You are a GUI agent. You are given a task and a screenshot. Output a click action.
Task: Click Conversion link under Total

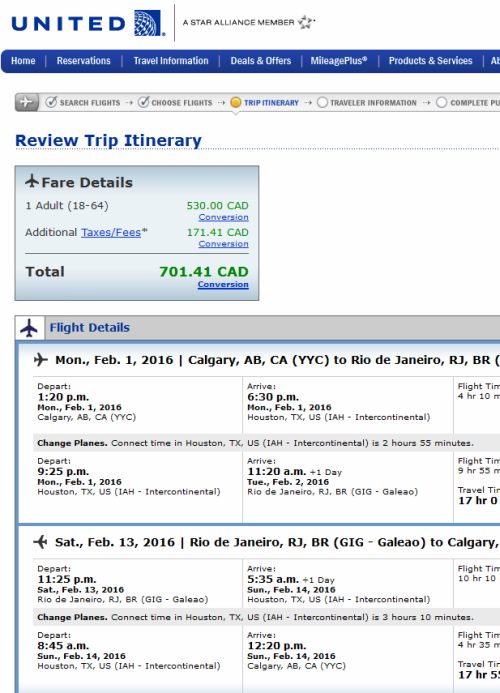pyautogui.click(x=223, y=284)
